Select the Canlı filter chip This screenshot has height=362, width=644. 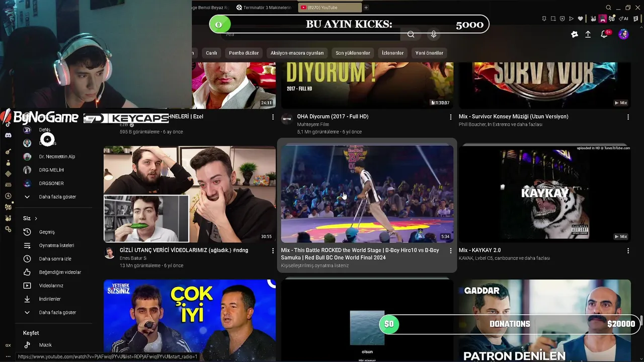click(x=211, y=53)
